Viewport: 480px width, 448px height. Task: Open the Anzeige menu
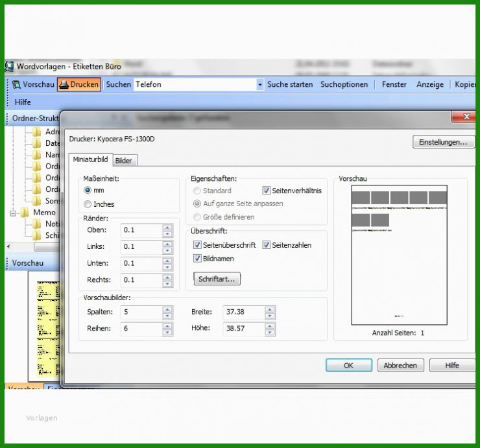point(430,84)
